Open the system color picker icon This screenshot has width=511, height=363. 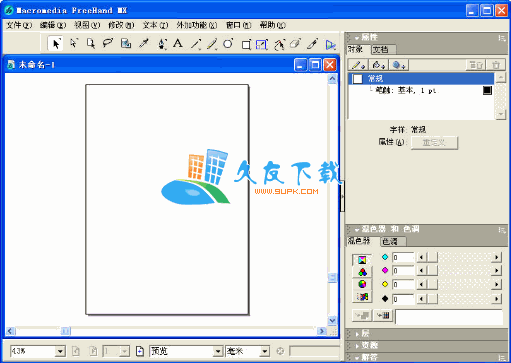[362, 296]
